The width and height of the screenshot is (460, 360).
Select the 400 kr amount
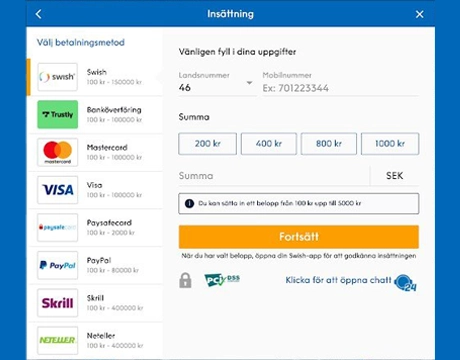click(269, 144)
